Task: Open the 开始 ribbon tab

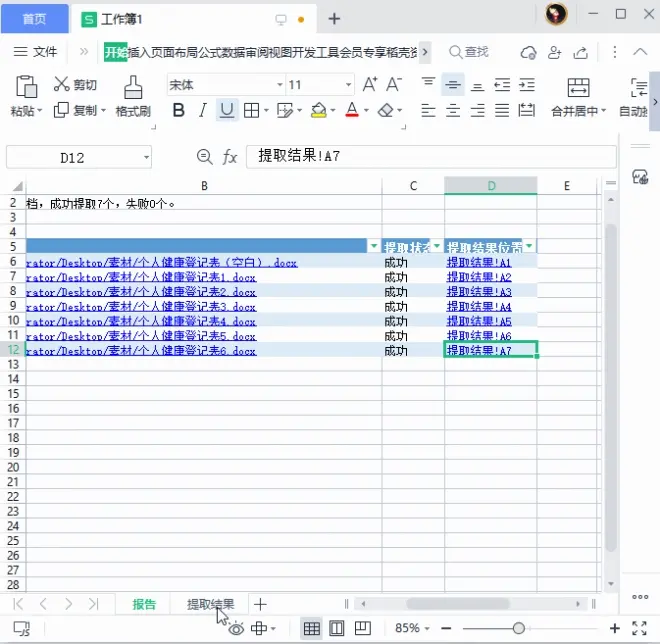Action: coord(115,52)
